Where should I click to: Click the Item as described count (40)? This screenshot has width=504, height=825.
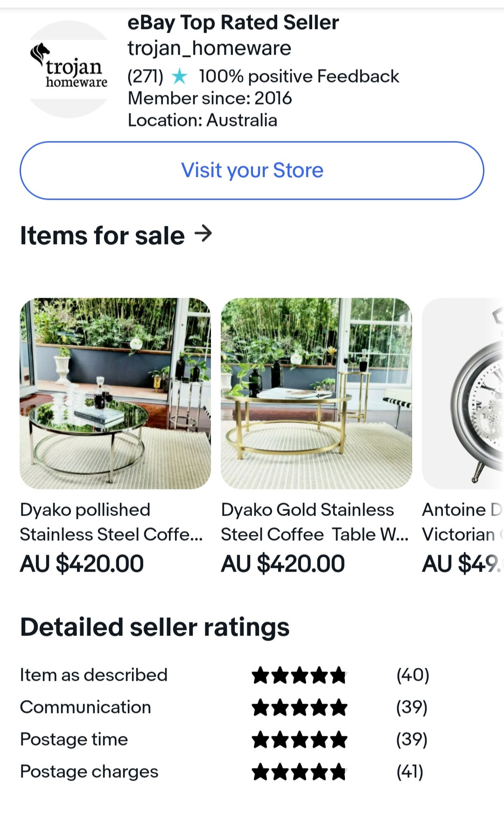(x=413, y=675)
